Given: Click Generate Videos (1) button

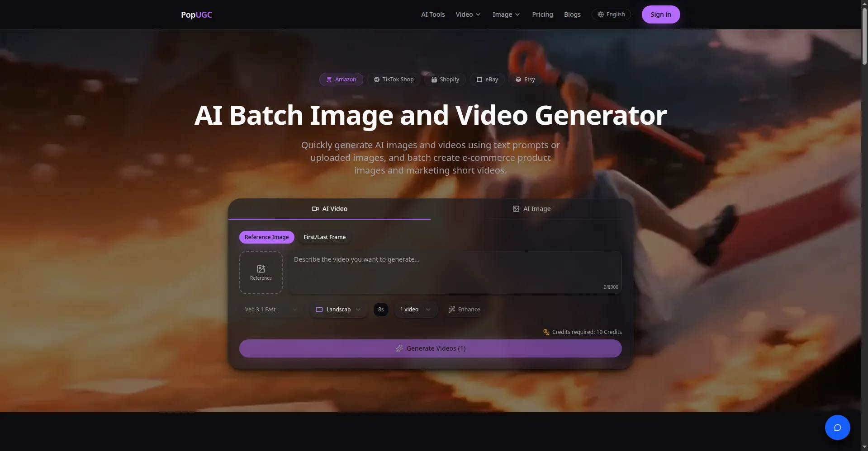Looking at the screenshot, I should [430, 348].
